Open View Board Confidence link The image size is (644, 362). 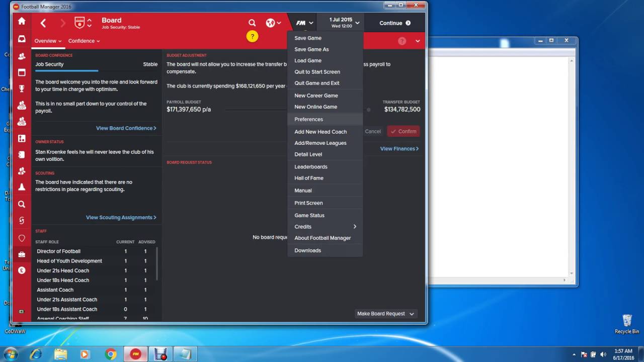point(126,128)
